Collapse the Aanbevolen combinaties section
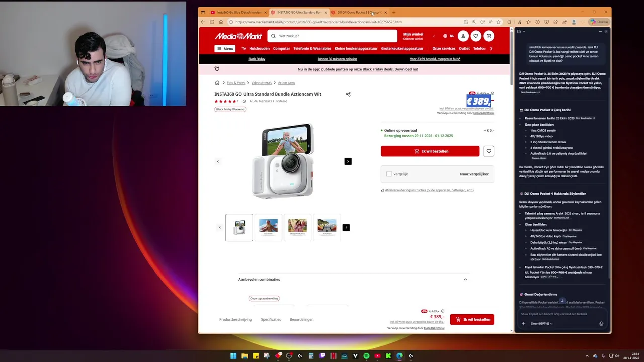644x362 pixels. (465, 280)
